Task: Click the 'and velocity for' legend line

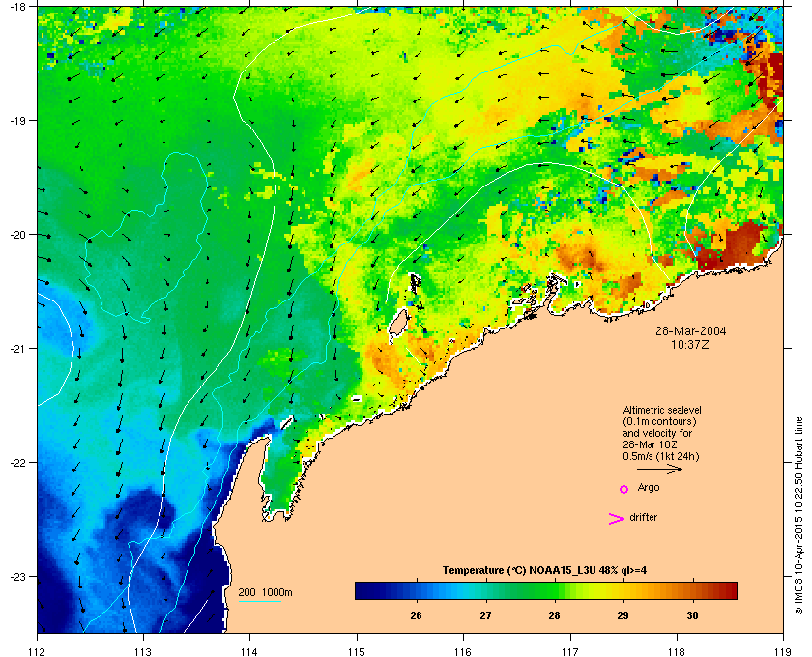Action: point(657,433)
